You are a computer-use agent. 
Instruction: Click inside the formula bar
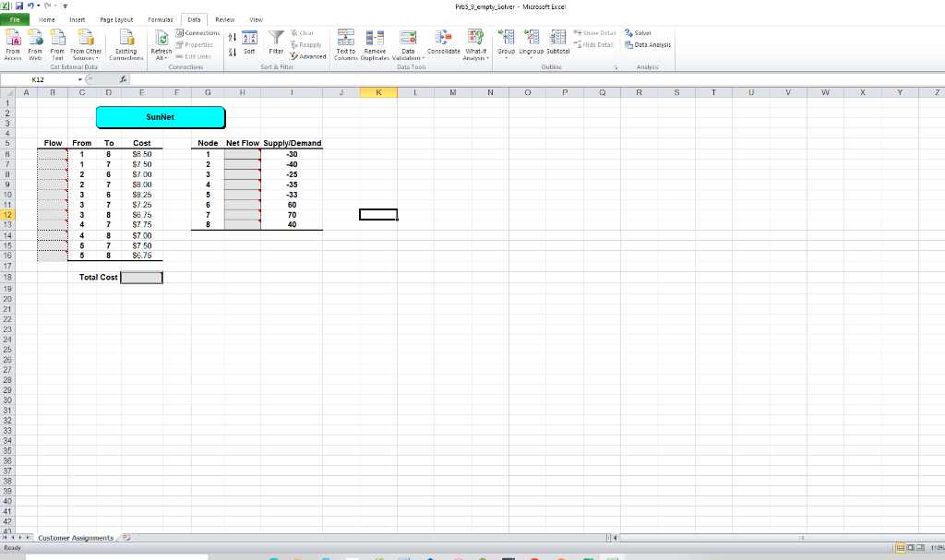277,78
